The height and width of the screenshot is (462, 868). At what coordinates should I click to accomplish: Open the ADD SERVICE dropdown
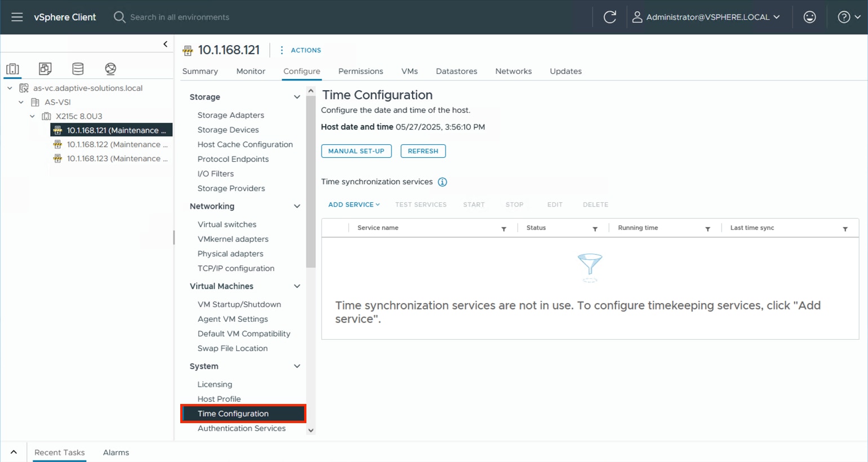coord(353,205)
